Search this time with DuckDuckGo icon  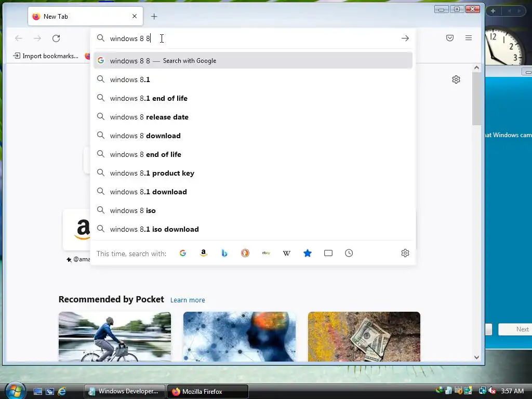point(245,253)
